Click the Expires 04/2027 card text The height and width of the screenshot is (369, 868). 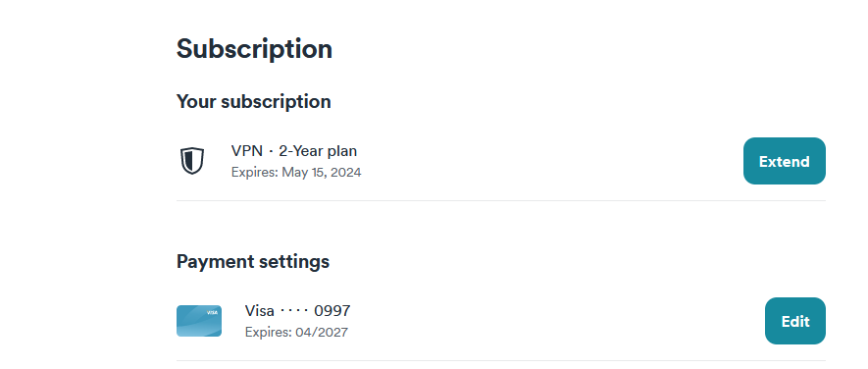296,333
